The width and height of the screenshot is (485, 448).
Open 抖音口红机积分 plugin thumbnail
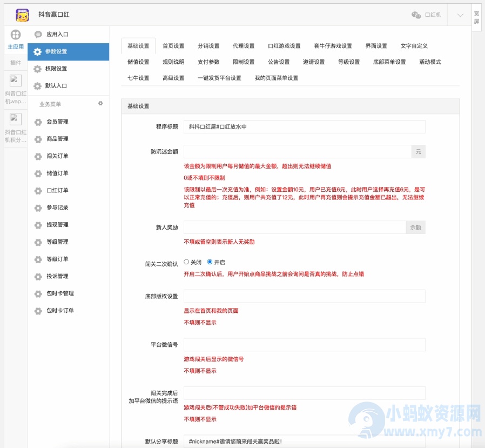coord(16,119)
